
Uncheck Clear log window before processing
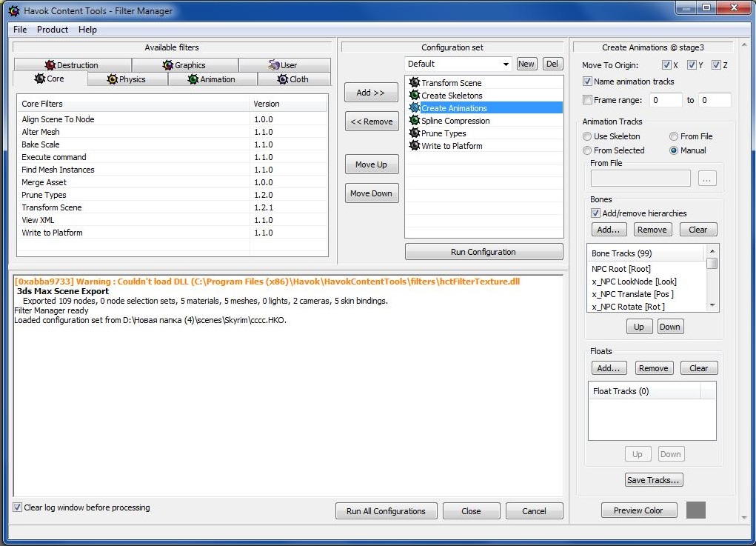[17, 507]
